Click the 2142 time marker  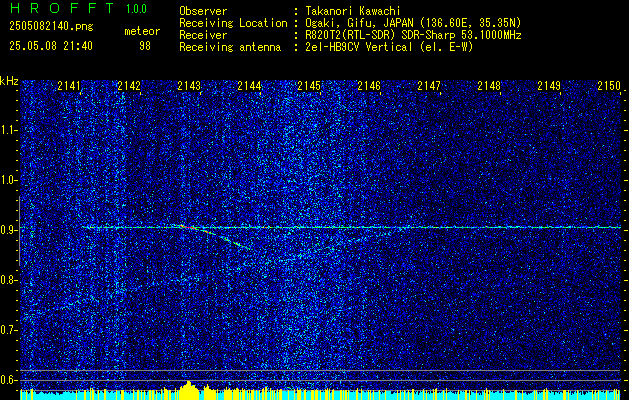pos(129,86)
